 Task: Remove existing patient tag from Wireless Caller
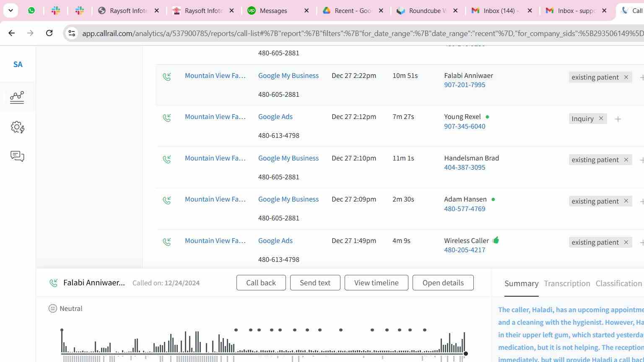pyautogui.click(x=626, y=242)
